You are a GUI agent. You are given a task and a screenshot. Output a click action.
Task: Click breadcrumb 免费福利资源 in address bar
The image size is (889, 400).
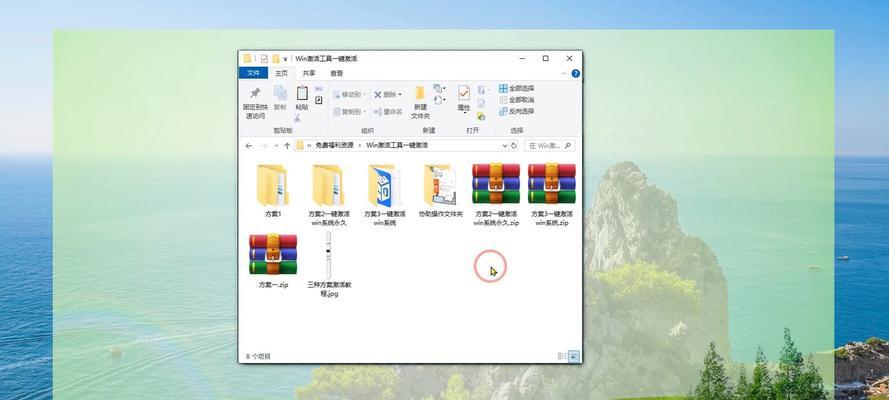pos(335,146)
